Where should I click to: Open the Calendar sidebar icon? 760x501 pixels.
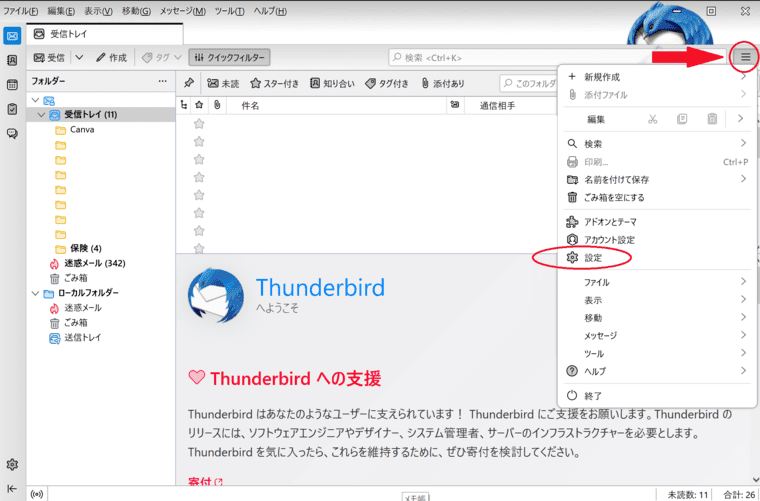pos(12,85)
